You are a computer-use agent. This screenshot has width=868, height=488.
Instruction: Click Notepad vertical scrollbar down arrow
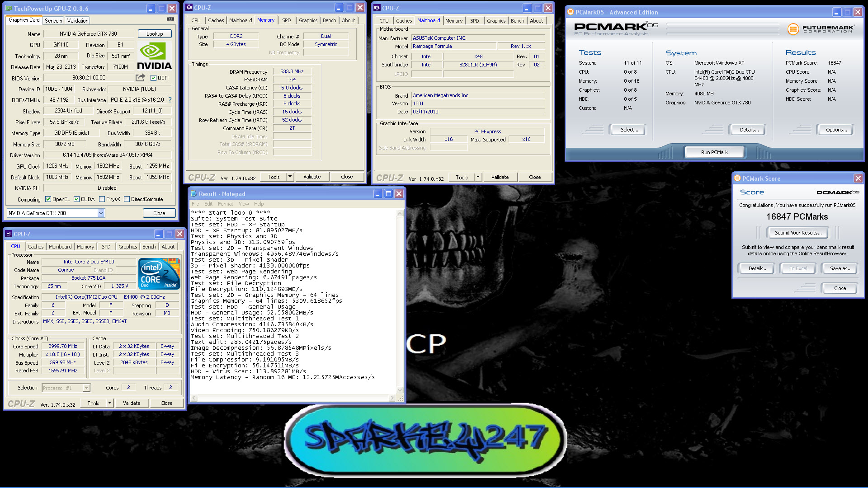point(400,390)
